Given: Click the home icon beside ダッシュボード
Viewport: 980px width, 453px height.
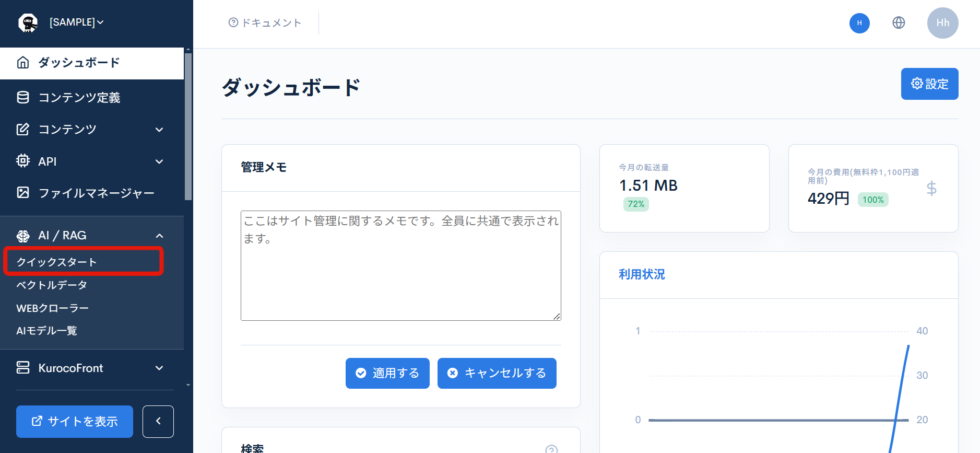Looking at the screenshot, I should coord(23,63).
